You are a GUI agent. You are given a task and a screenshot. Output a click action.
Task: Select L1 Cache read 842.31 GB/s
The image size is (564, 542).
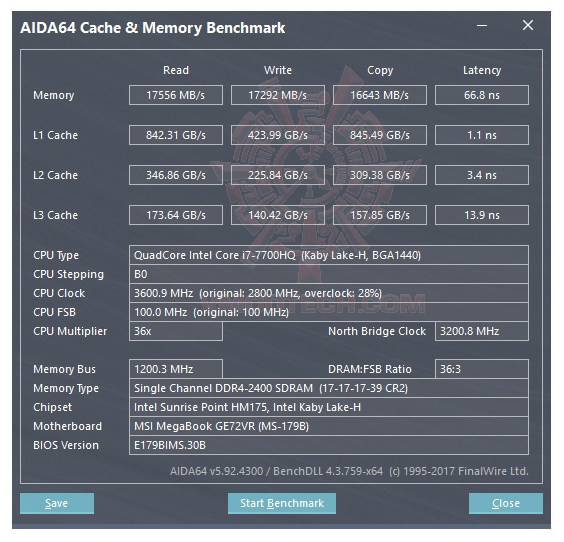click(176, 135)
